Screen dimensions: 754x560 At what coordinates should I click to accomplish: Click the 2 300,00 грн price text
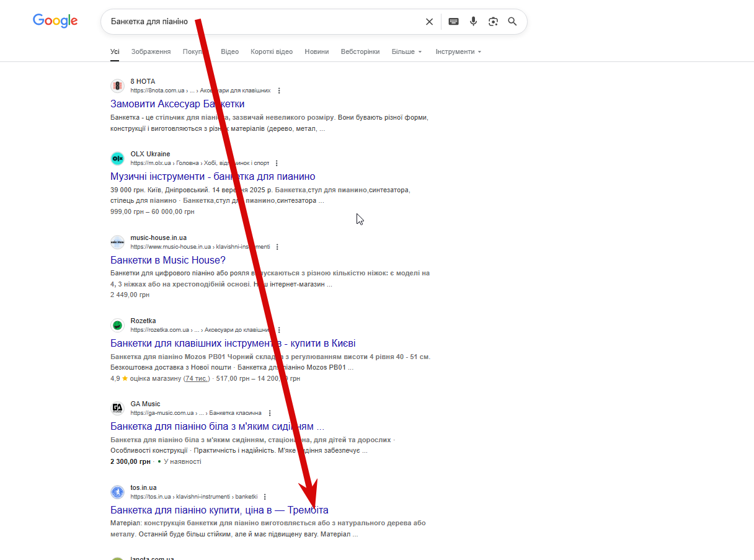pos(131,462)
